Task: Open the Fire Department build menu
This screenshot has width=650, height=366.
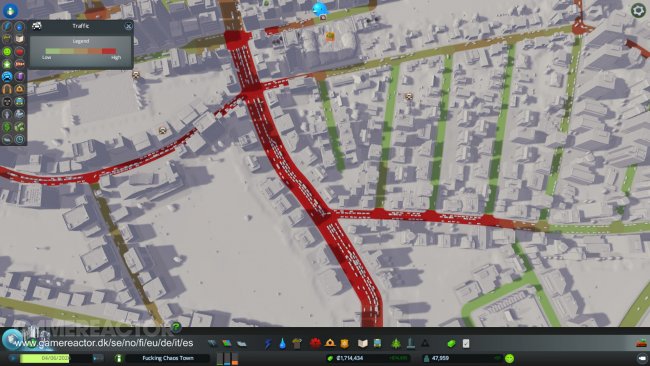Action: coord(330,343)
